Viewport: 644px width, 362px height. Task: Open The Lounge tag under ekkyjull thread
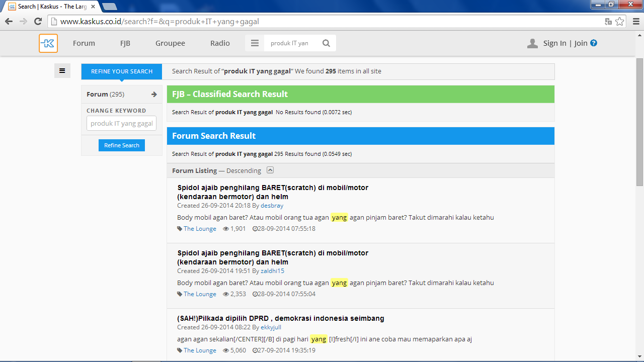click(x=200, y=350)
